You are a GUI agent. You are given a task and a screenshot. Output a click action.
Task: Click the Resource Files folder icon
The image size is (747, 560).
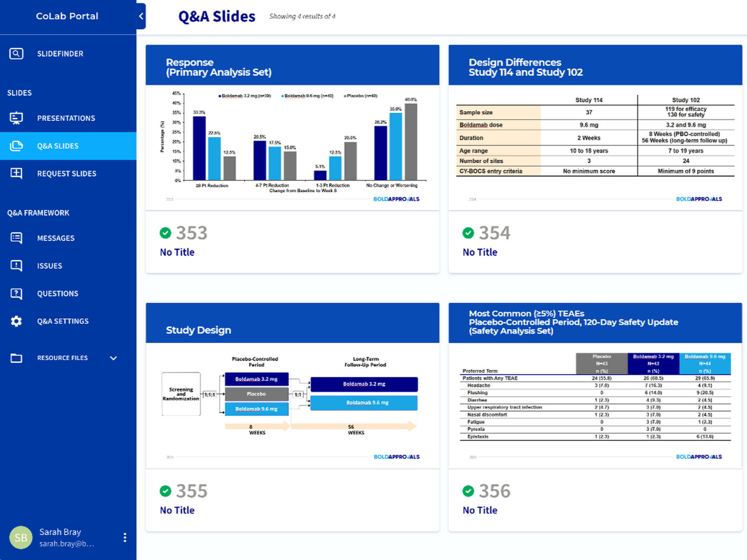pos(16,358)
